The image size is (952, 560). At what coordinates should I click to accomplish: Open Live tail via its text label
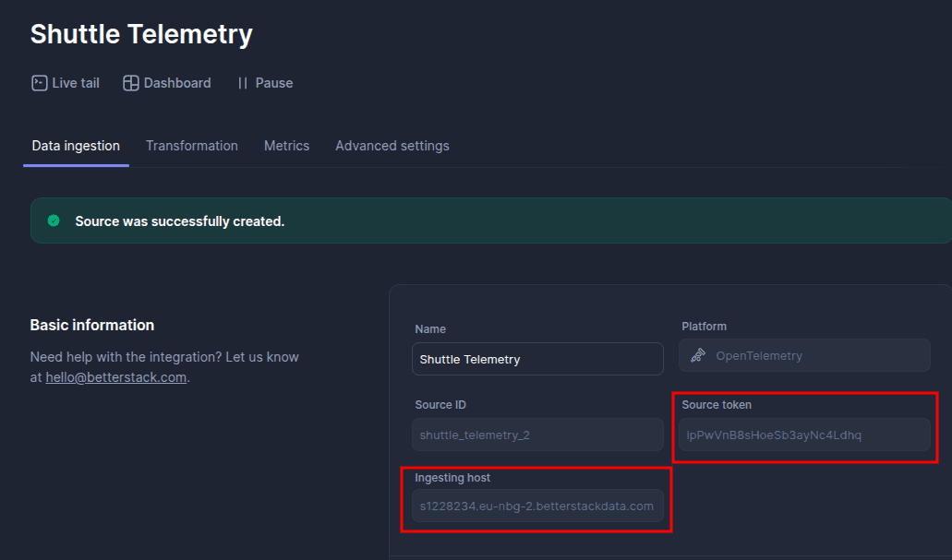76,83
